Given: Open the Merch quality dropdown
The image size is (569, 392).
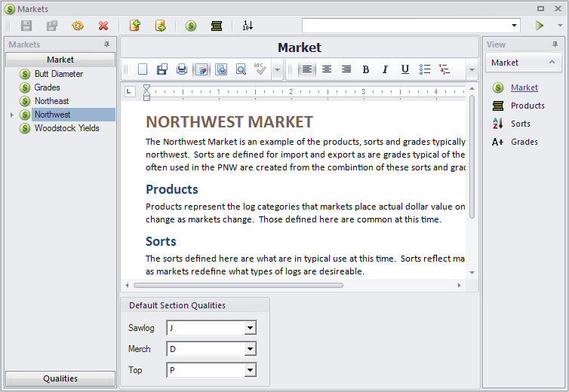Looking at the screenshot, I should tap(250, 349).
